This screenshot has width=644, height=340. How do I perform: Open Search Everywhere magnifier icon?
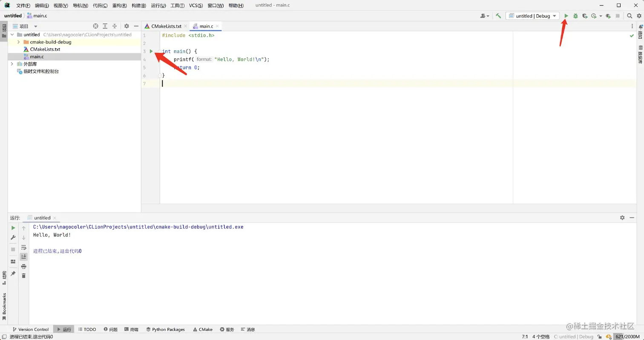(630, 16)
